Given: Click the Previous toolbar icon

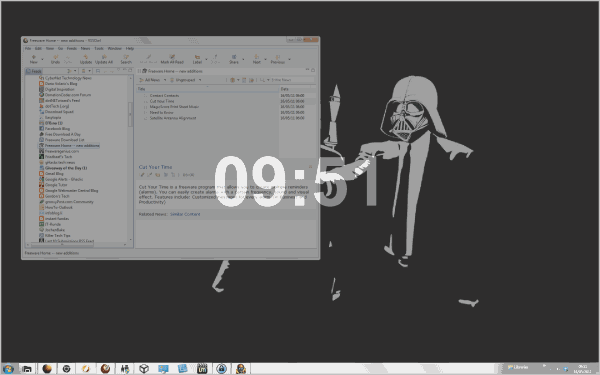Looking at the screenshot, I should point(277,59).
